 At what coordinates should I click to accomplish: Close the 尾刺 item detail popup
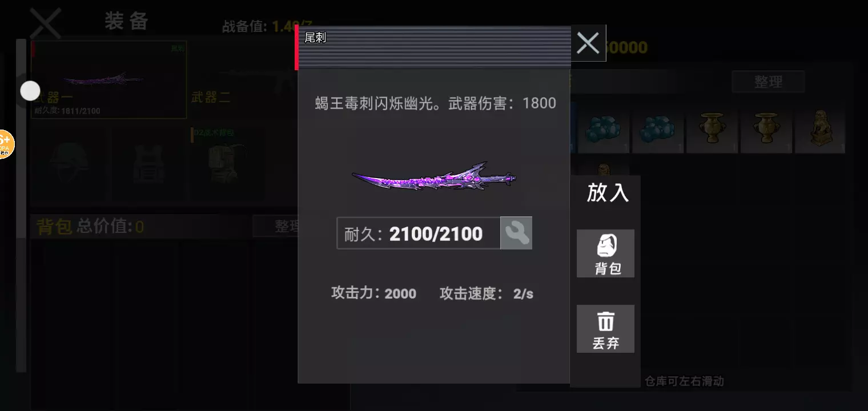point(588,43)
